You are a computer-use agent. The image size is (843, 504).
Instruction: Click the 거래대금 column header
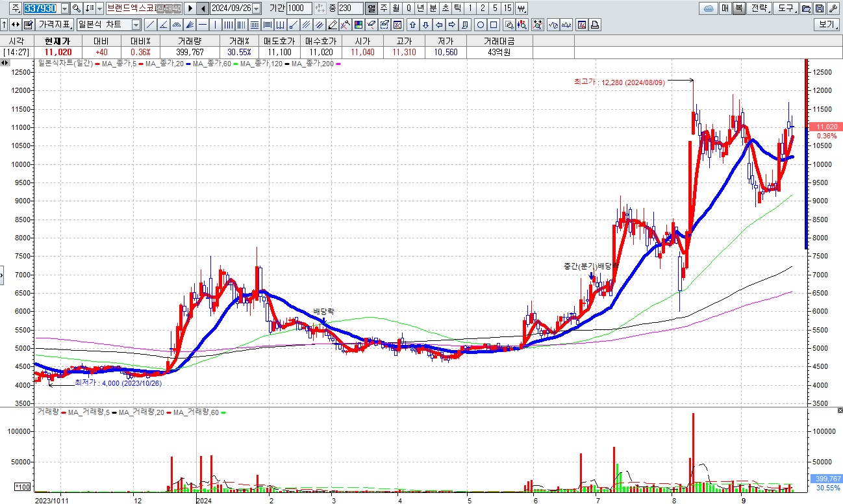click(x=500, y=41)
